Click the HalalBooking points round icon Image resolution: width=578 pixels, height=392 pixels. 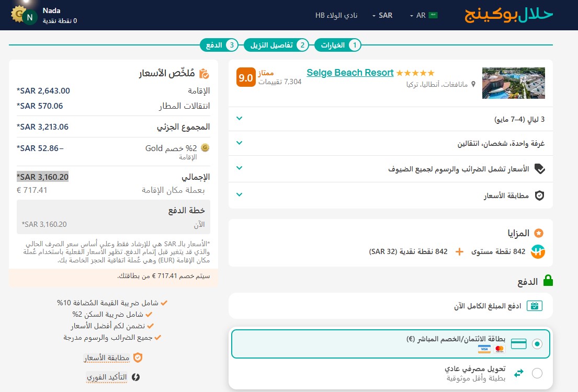tap(538, 251)
